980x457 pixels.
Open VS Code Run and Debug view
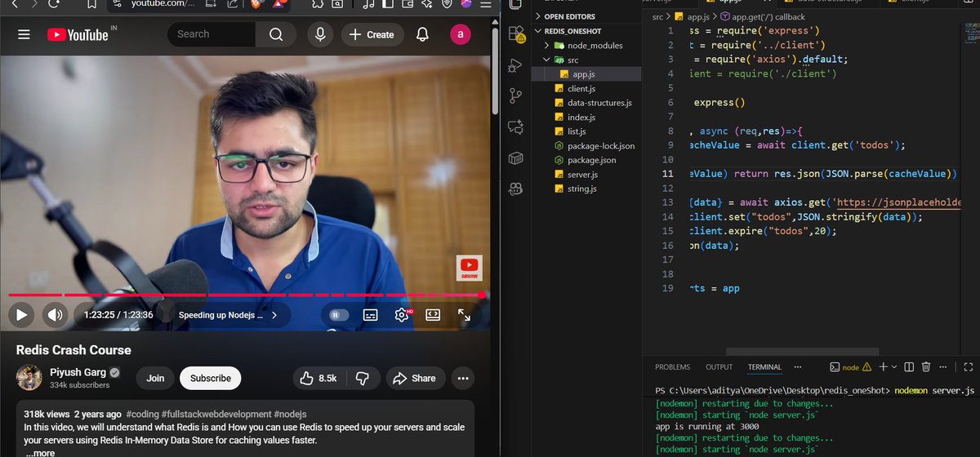516,65
